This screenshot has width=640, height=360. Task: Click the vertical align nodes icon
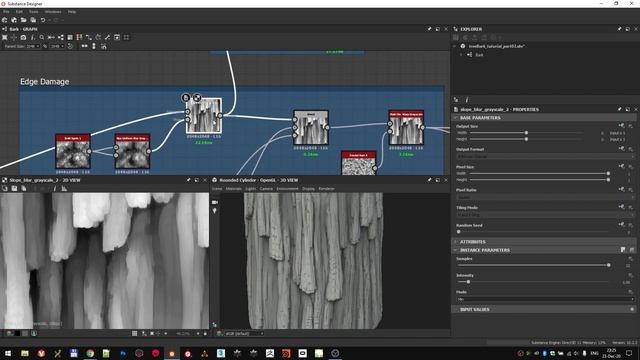point(94,46)
